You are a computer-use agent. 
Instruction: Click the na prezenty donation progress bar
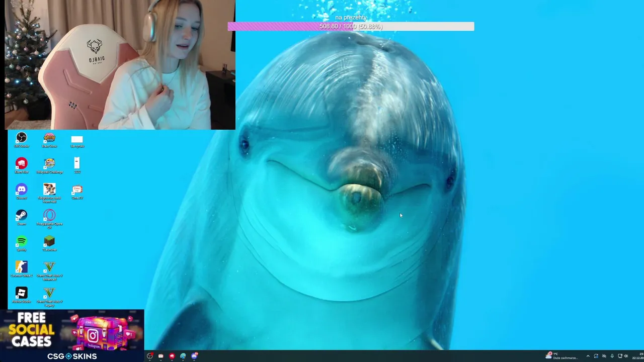click(x=351, y=26)
